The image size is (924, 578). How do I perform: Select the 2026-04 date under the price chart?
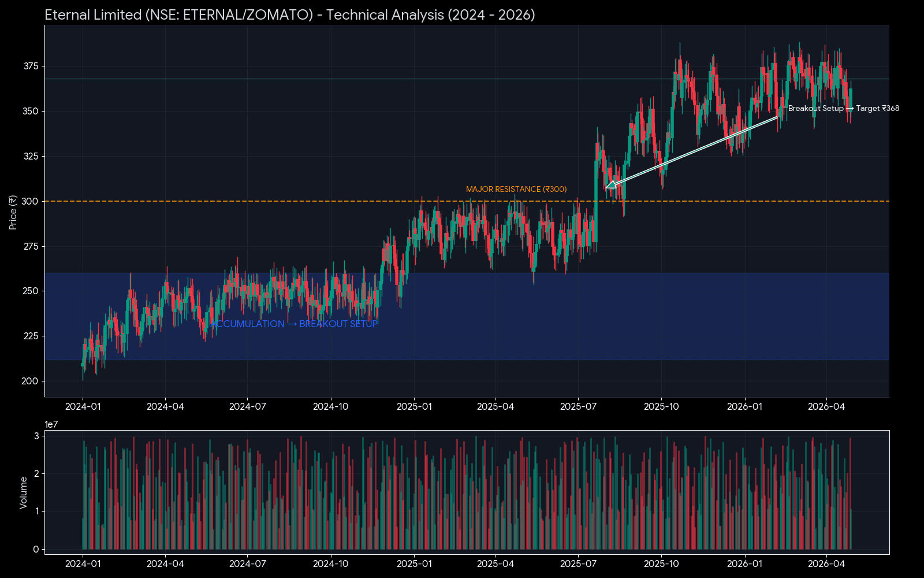click(x=826, y=407)
